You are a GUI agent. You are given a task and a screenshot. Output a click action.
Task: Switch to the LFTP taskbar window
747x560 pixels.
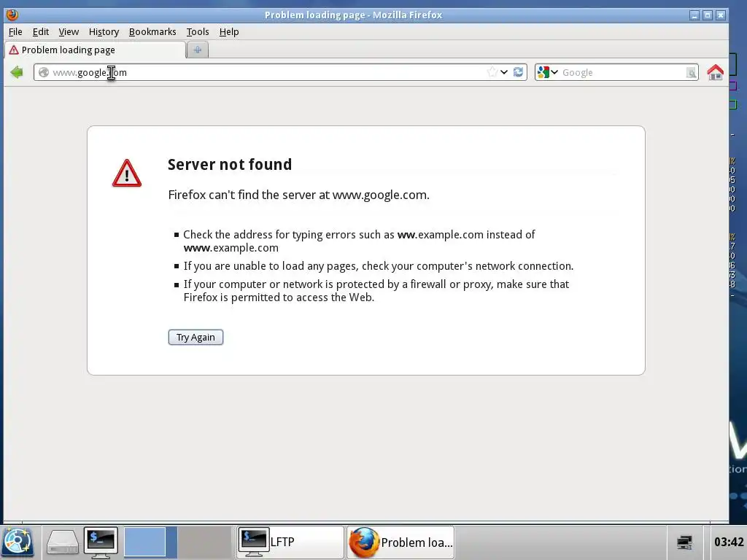point(290,542)
